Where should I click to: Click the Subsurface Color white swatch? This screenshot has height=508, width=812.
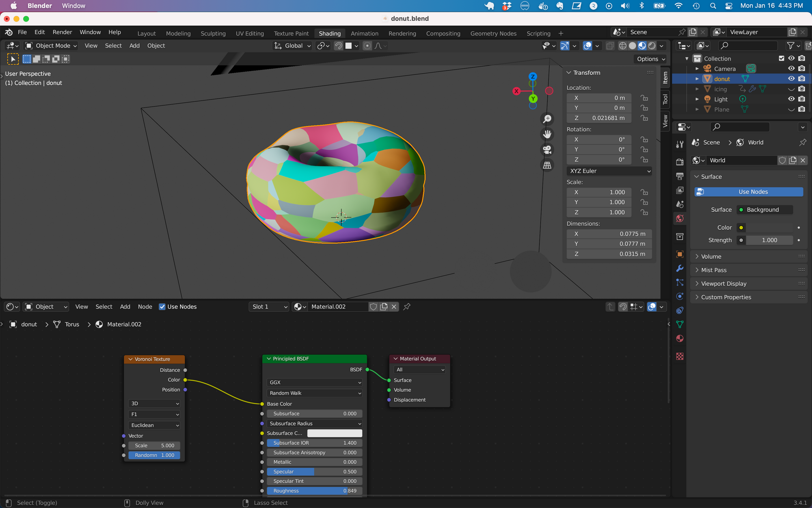pos(335,433)
